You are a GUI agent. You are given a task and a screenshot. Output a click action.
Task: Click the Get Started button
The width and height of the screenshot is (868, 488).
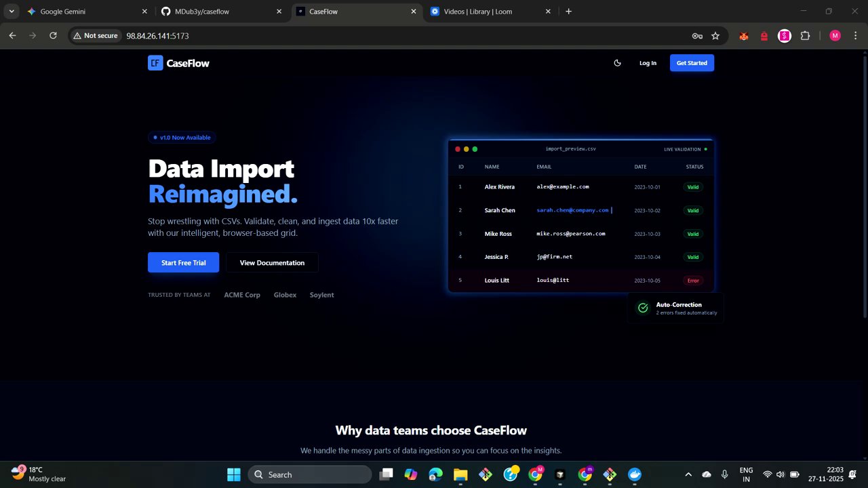click(692, 63)
